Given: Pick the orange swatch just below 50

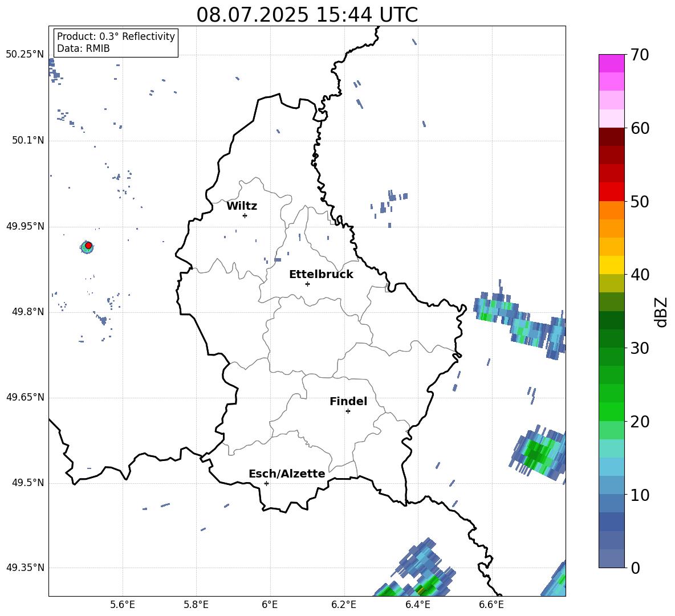Looking at the screenshot, I should 611,210.
